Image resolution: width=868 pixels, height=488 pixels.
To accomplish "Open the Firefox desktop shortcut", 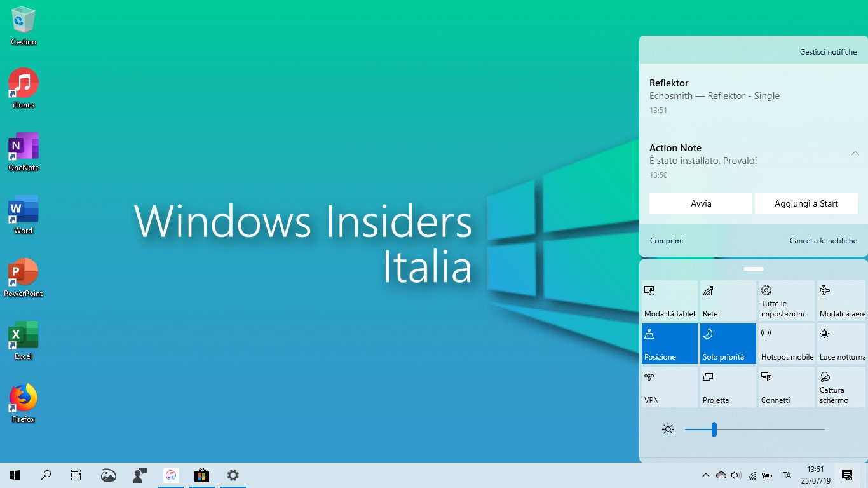I will (x=24, y=403).
